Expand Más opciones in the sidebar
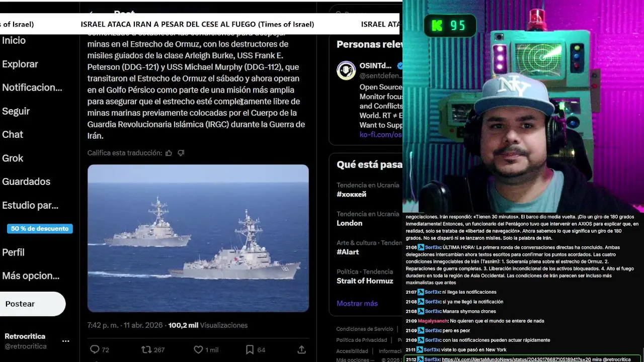Viewport: 644px width, 362px height. click(x=31, y=276)
